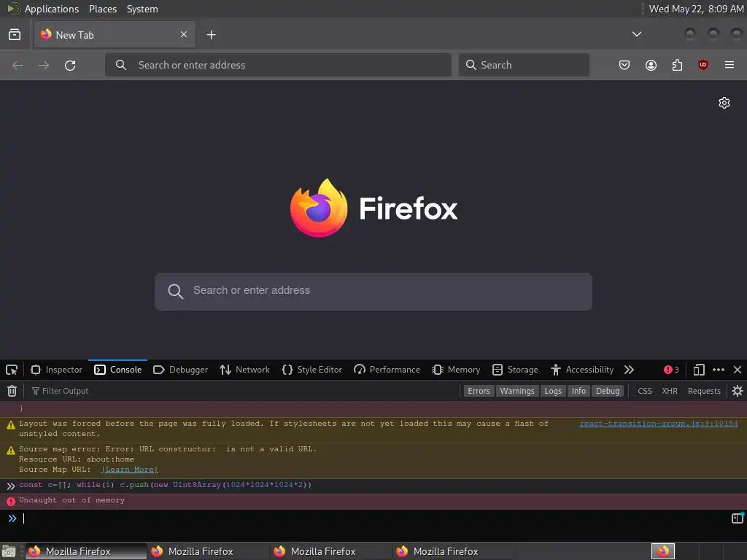Switch to Accessibility devtools tab
This screenshot has width=747, height=560.
[582, 370]
